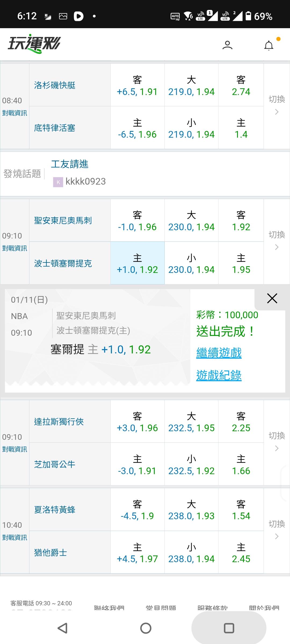Open the 遊戲紀錄 link
Image resolution: width=290 pixels, height=644 pixels.
[x=219, y=375]
